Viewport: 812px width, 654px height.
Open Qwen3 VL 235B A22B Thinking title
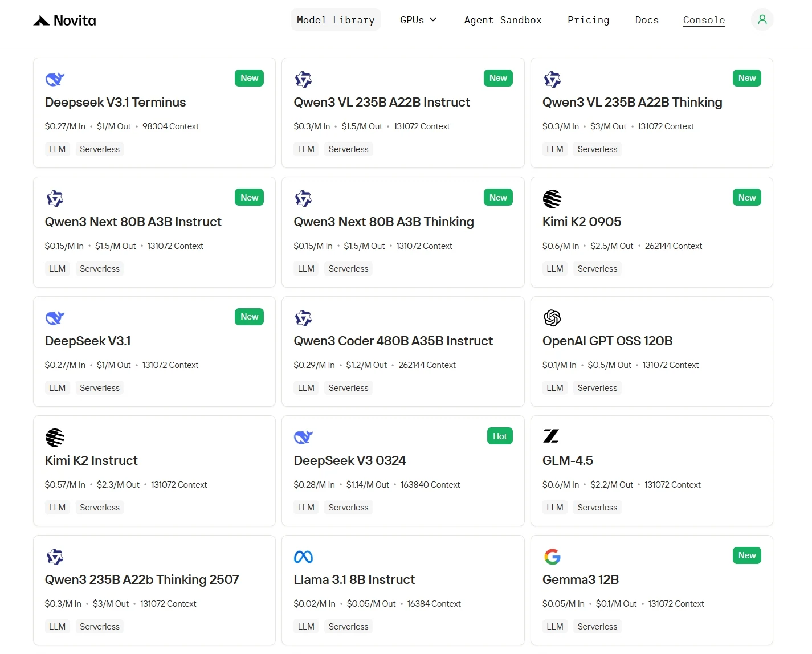click(633, 103)
